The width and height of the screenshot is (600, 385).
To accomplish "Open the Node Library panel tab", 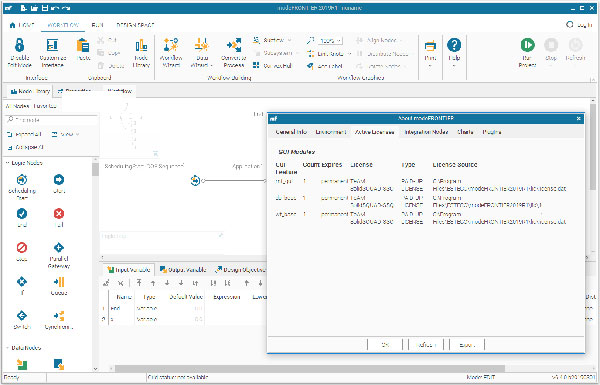I will click(30, 91).
